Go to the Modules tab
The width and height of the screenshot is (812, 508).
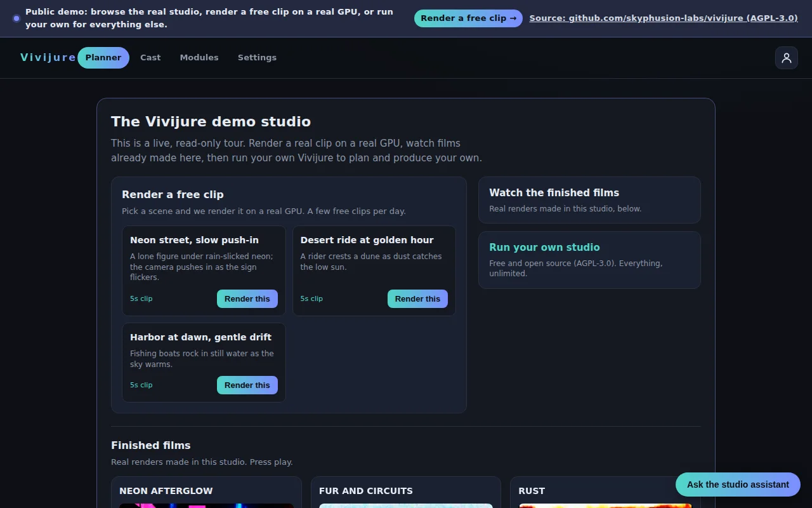point(199,58)
